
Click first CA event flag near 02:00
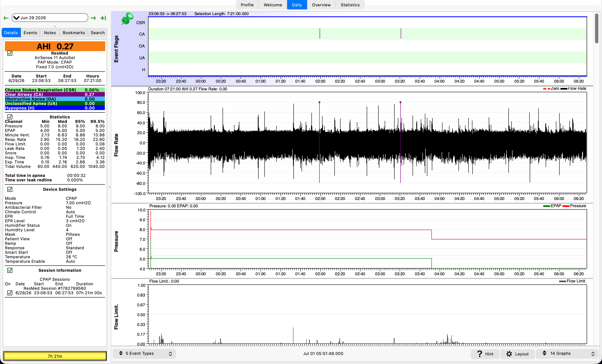pyautogui.click(x=320, y=34)
